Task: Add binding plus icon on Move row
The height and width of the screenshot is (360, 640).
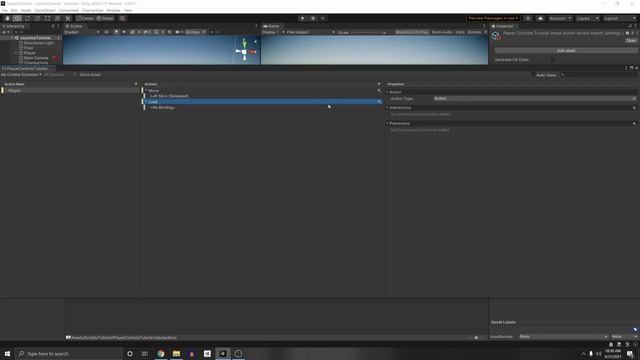Action: pyautogui.click(x=379, y=91)
